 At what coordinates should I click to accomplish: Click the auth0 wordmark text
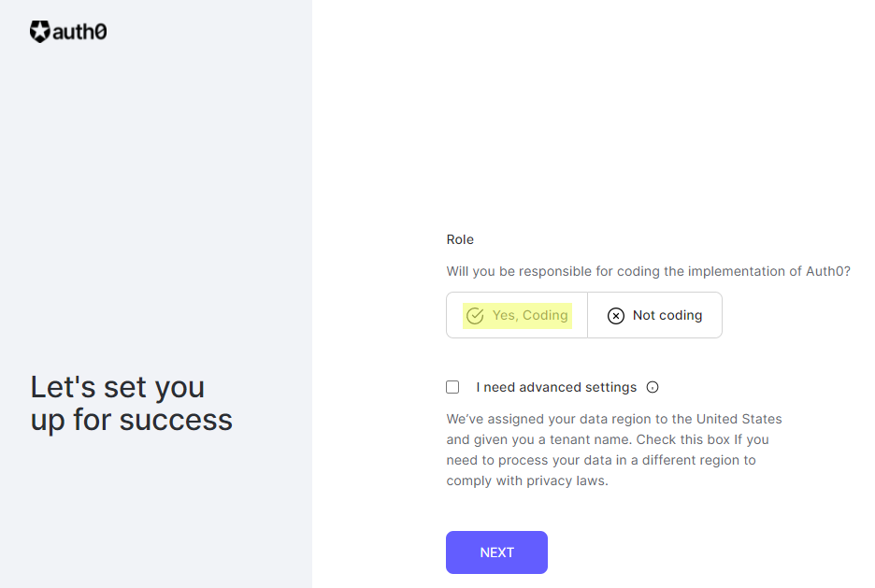click(x=80, y=32)
